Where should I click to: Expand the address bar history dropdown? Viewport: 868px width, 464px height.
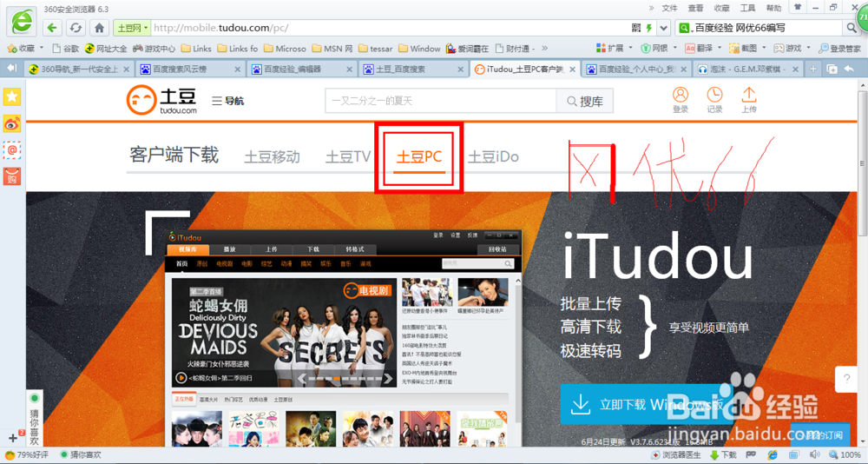665,28
